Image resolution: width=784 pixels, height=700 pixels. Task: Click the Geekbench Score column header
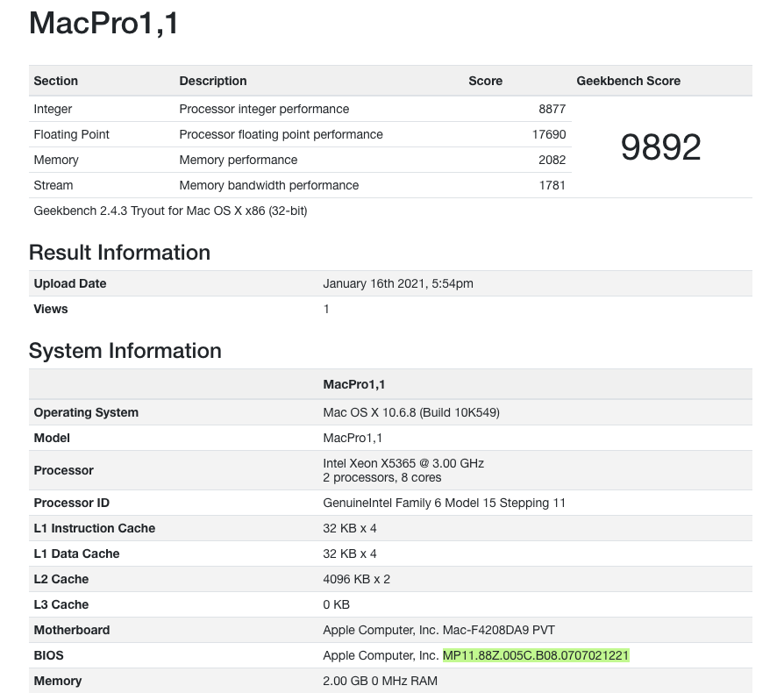(628, 81)
